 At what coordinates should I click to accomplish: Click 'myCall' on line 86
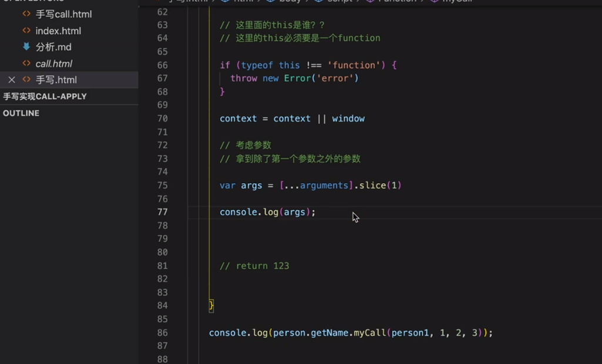tap(370, 332)
